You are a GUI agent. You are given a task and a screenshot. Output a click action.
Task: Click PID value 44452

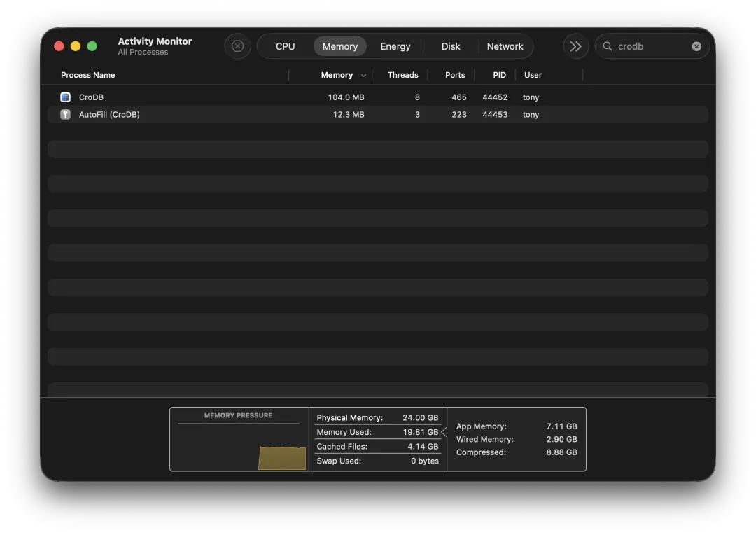click(495, 97)
